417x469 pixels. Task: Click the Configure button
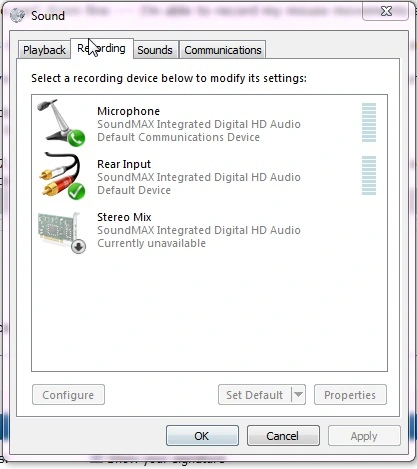click(68, 395)
